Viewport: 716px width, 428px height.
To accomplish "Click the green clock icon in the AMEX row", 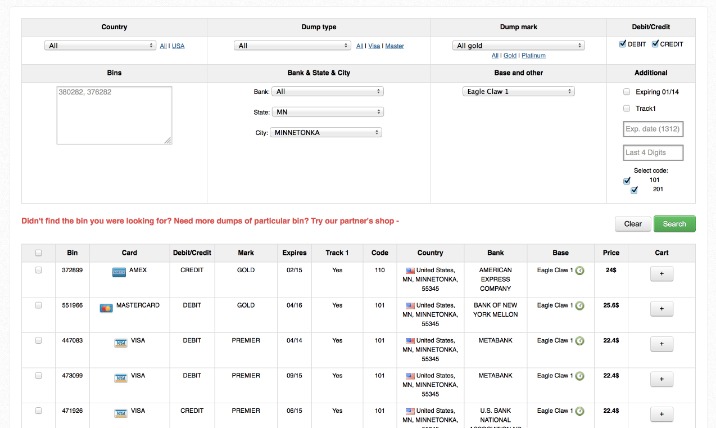I will coord(579,270).
